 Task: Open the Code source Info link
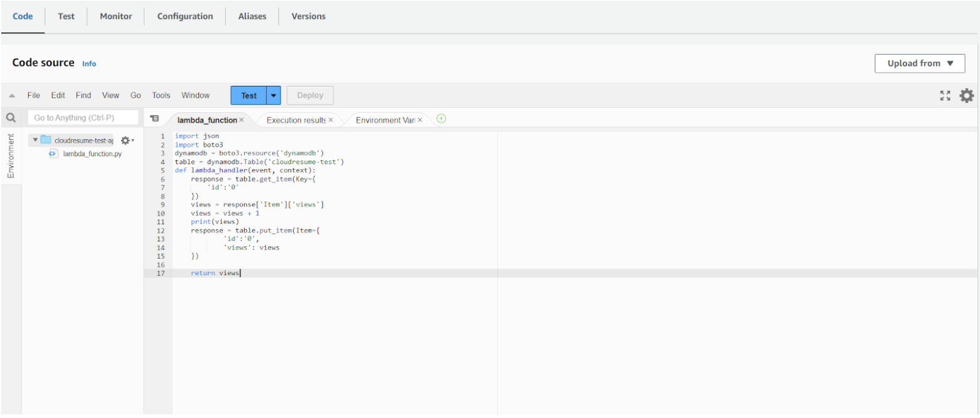tap(89, 64)
